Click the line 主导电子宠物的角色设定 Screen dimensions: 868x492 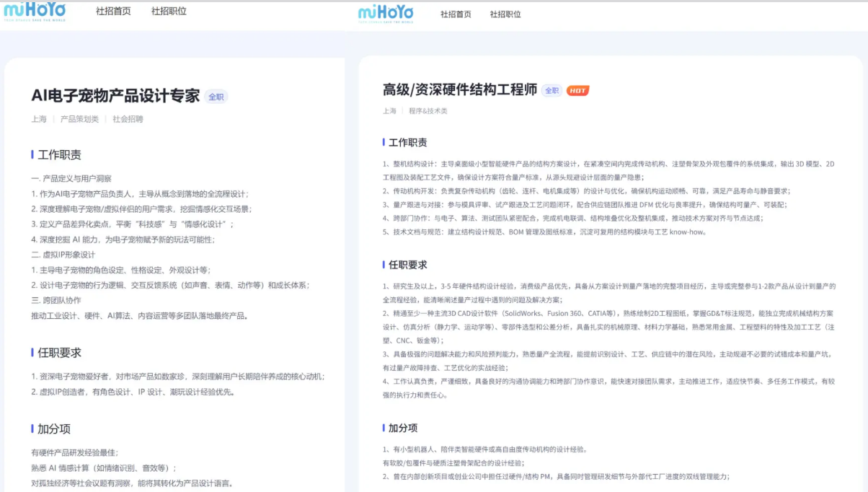coord(121,270)
